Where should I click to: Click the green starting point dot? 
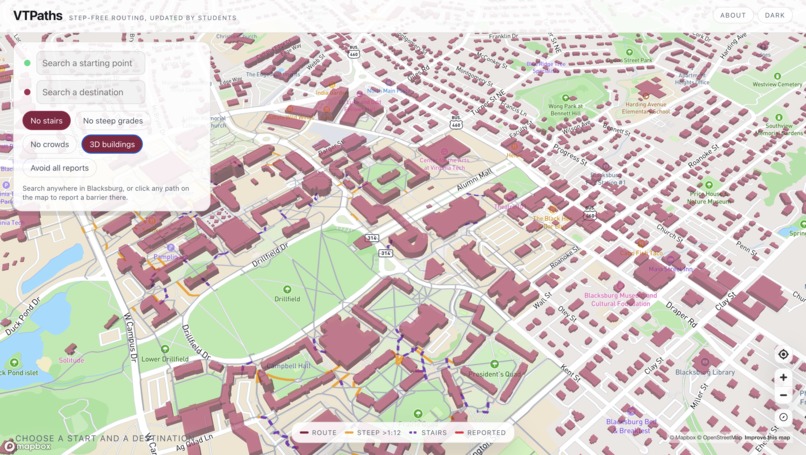[x=27, y=63]
